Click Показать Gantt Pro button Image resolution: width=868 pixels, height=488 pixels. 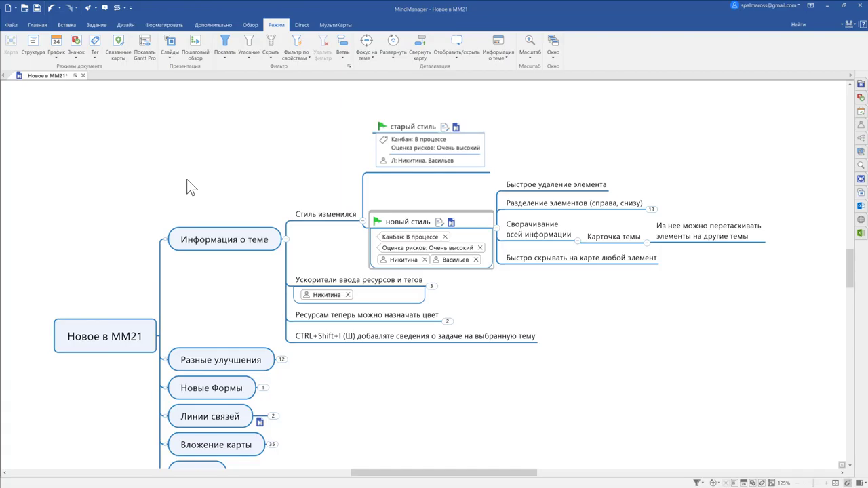(144, 48)
